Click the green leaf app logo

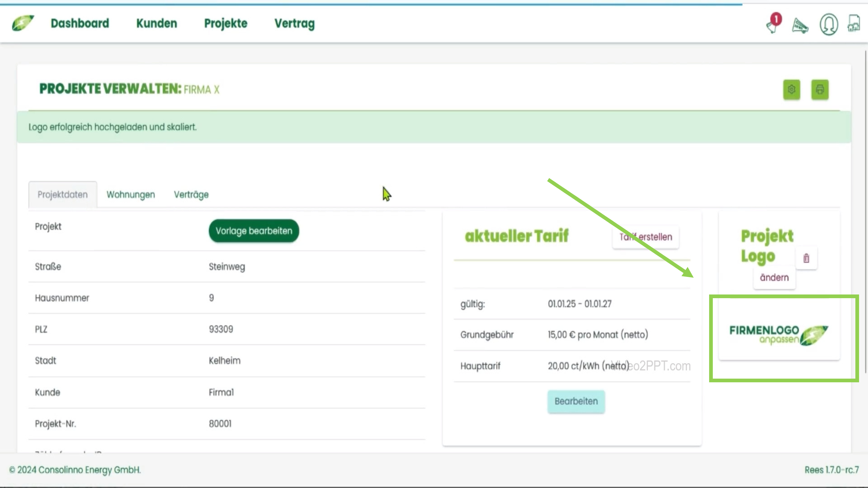23,23
